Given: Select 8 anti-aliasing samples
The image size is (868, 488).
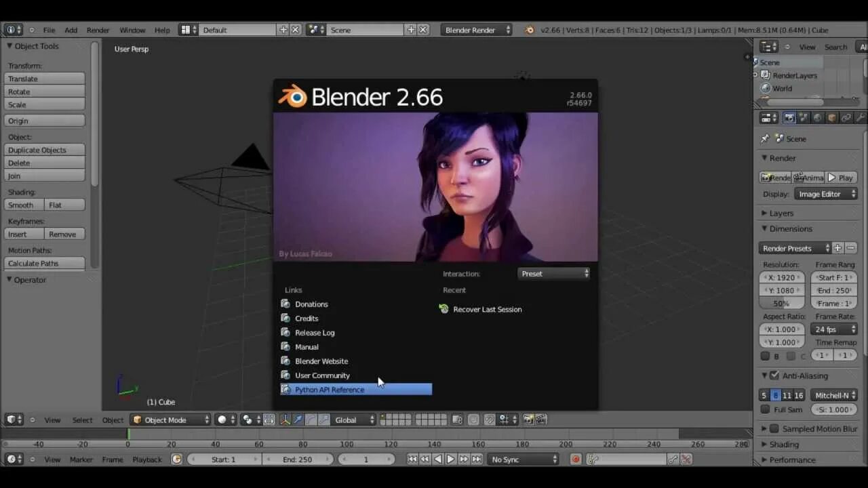Looking at the screenshot, I should click(776, 395).
